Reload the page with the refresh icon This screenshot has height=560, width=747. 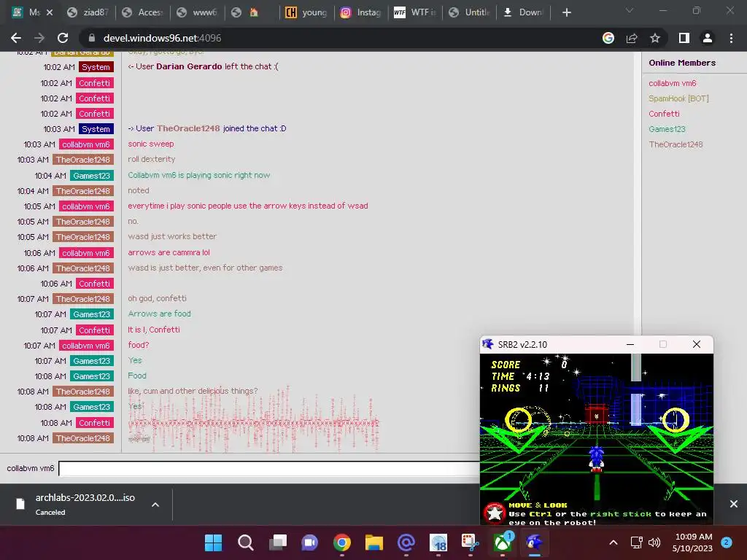63,38
